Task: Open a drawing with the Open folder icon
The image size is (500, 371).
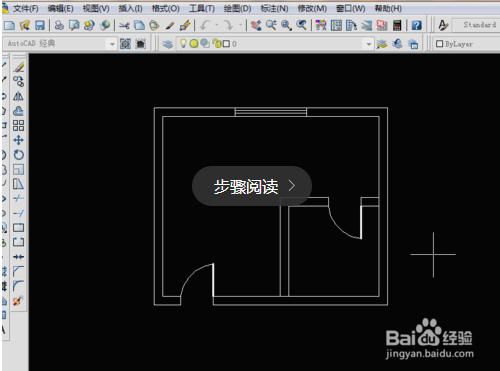Action: pos(24,25)
